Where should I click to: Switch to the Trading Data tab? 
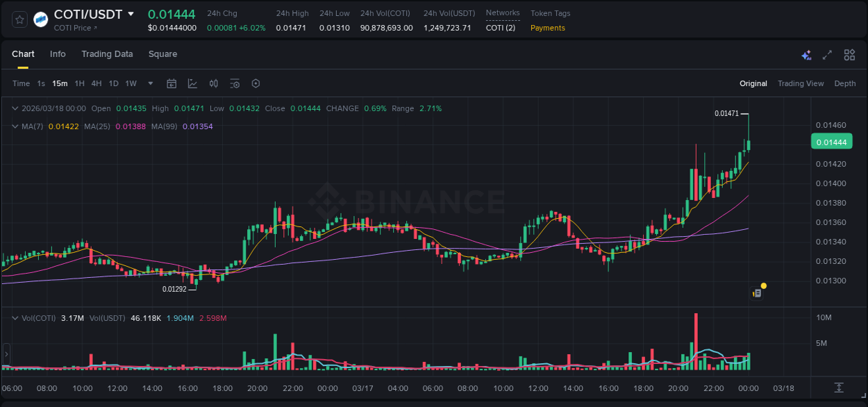[x=107, y=54]
